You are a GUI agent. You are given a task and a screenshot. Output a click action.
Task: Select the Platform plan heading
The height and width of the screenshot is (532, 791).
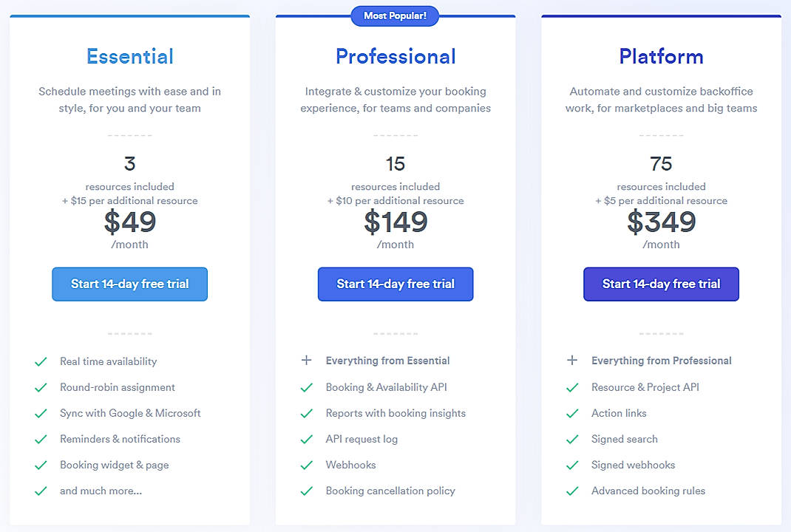pos(661,55)
